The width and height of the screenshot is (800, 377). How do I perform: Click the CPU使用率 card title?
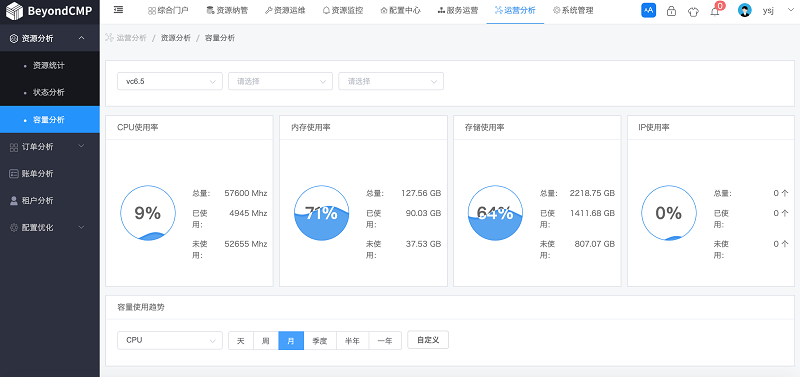tap(138, 128)
